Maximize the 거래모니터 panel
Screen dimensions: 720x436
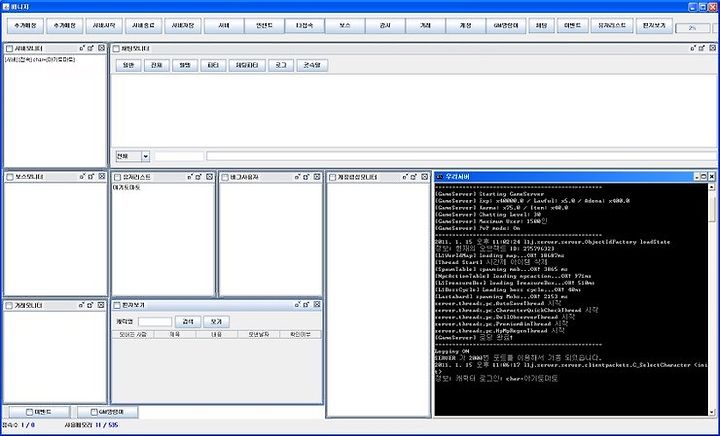(x=90, y=305)
